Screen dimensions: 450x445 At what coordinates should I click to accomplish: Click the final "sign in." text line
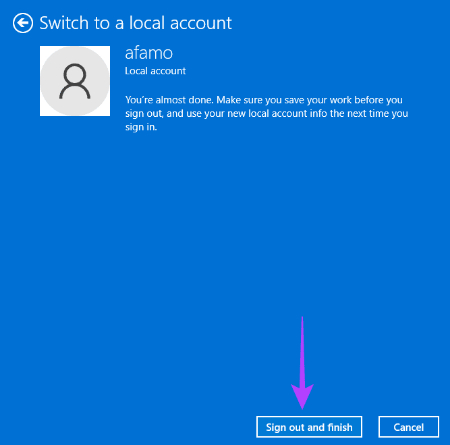(141, 127)
